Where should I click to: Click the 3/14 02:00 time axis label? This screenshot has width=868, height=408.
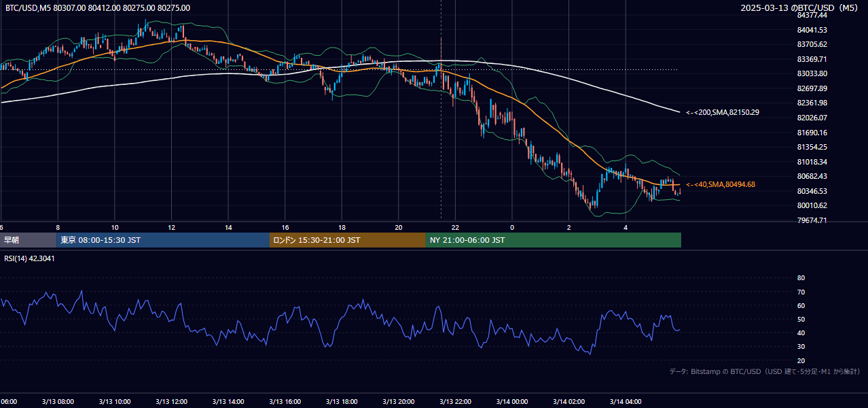568,402
